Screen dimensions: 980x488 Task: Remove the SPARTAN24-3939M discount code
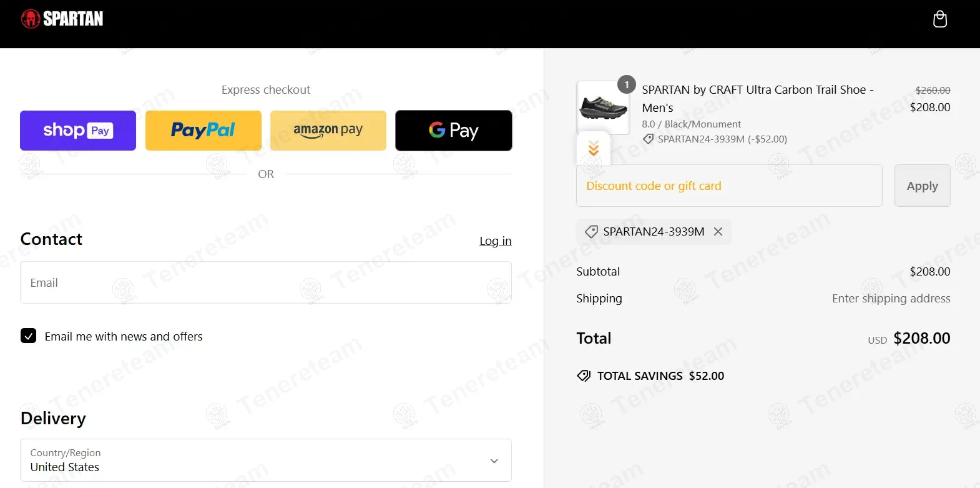(x=718, y=232)
